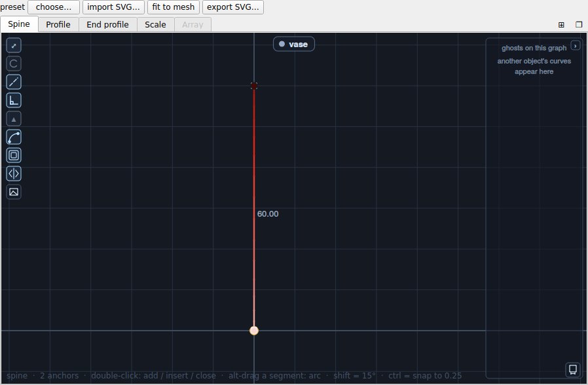Image resolution: width=588 pixels, height=385 pixels.
Task: Select the right-angle corner tool icon
Action: point(14,100)
